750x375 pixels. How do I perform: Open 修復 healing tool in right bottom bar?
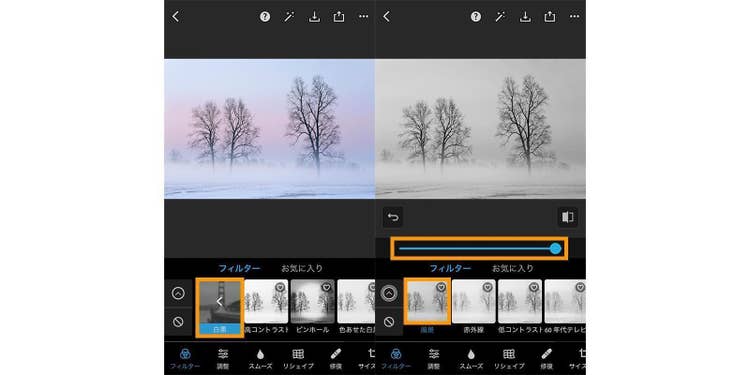(x=547, y=360)
